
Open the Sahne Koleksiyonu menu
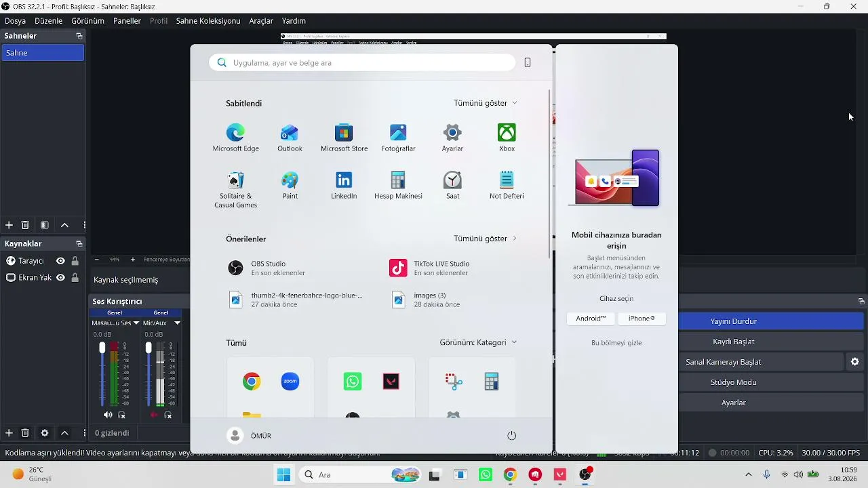pos(208,21)
